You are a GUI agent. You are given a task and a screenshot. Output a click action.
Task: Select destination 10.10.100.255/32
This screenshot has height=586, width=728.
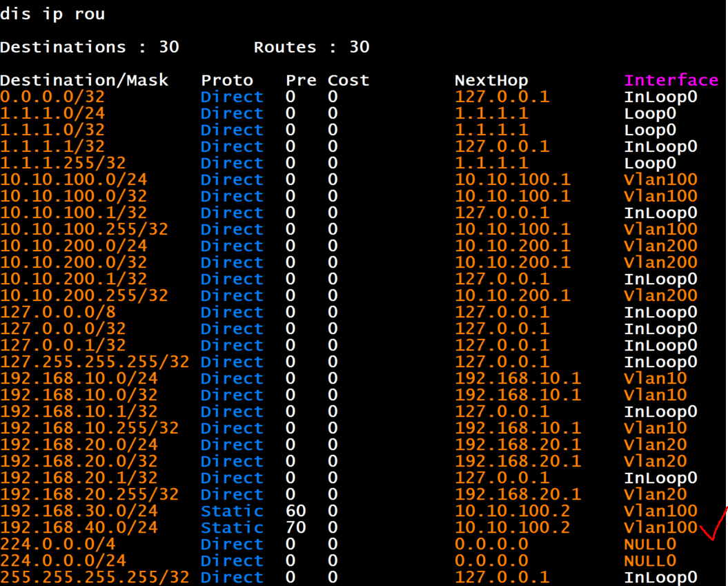[84, 229]
